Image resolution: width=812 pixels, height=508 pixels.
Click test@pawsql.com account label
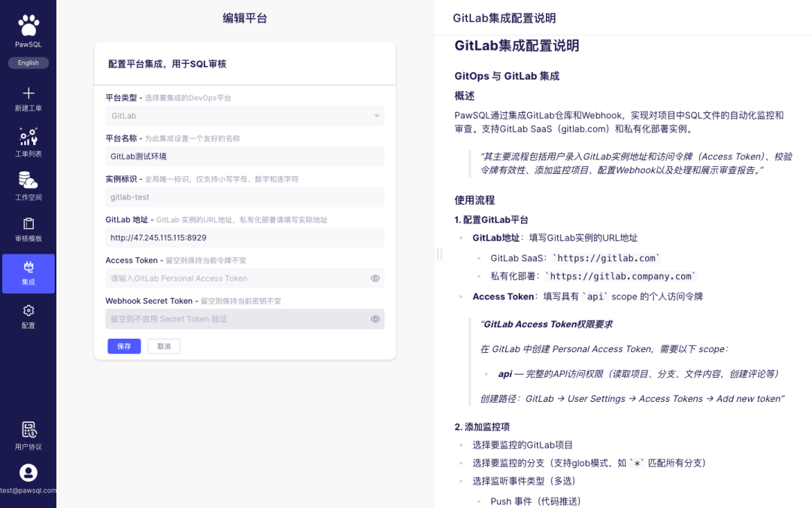point(29,491)
